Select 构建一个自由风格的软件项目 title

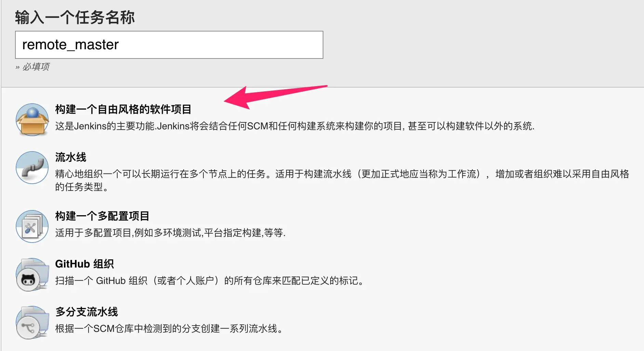[123, 109]
